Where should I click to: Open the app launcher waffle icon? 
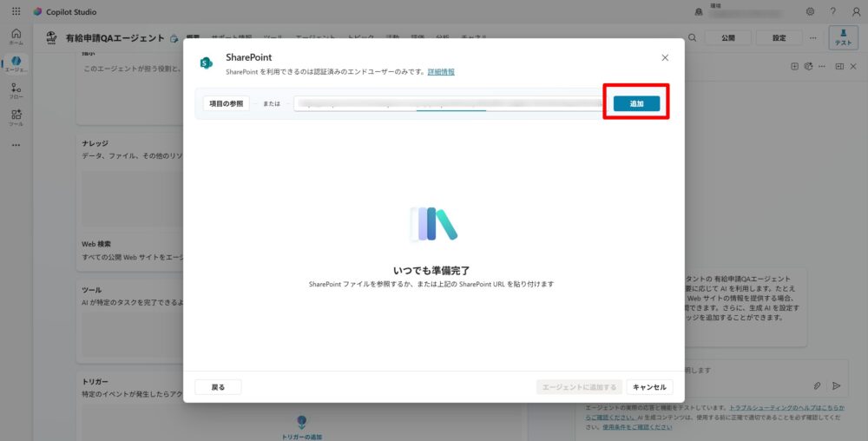point(16,11)
